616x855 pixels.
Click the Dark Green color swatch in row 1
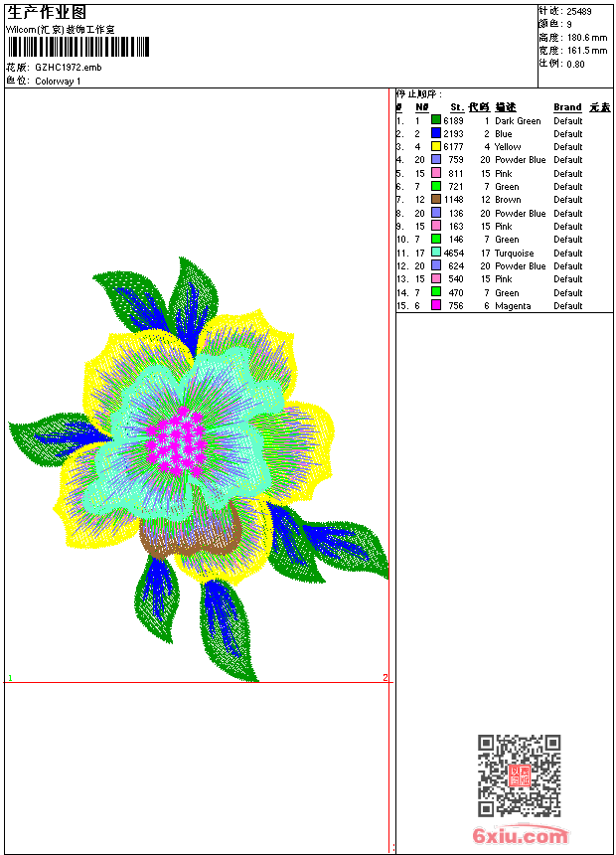[x=436, y=120]
